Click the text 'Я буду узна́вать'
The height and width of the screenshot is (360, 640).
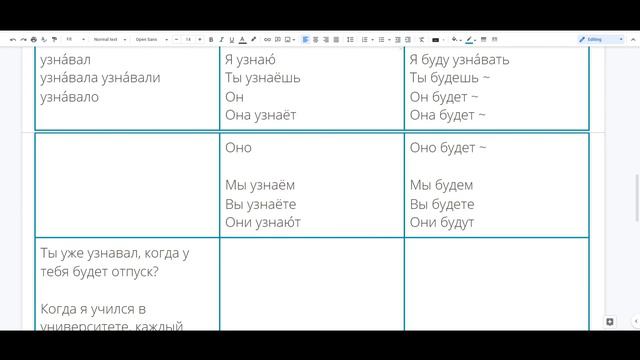460,60
